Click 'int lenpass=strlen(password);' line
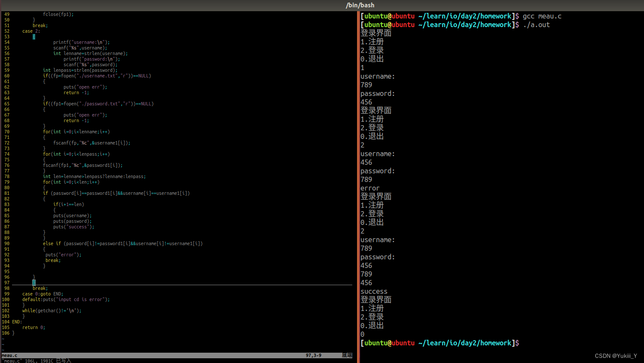This screenshot has width=644, height=363. tap(80, 70)
